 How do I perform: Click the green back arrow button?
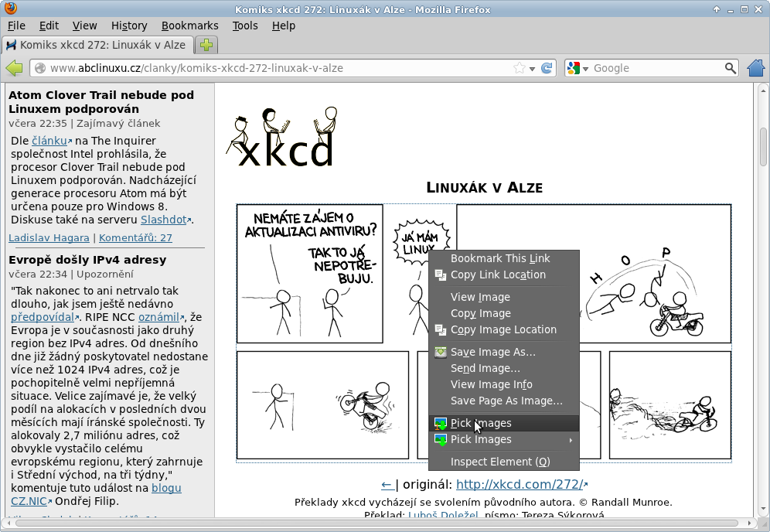pyautogui.click(x=15, y=68)
